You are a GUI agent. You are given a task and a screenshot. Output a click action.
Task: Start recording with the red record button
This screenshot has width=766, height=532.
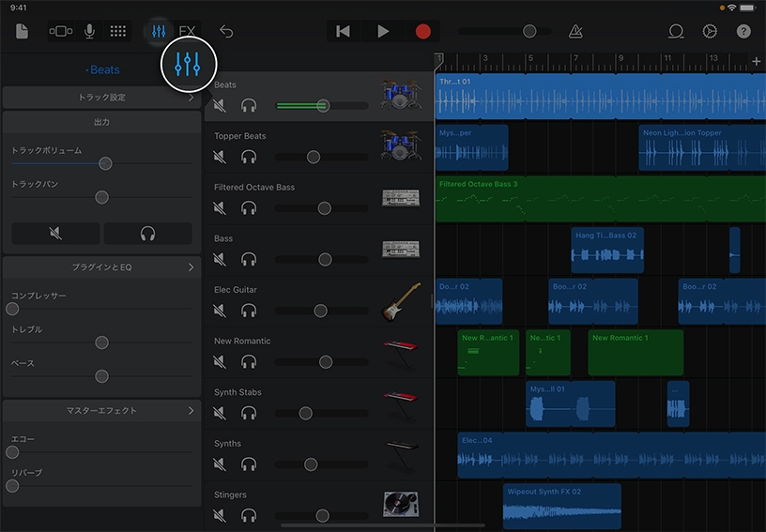pos(422,31)
